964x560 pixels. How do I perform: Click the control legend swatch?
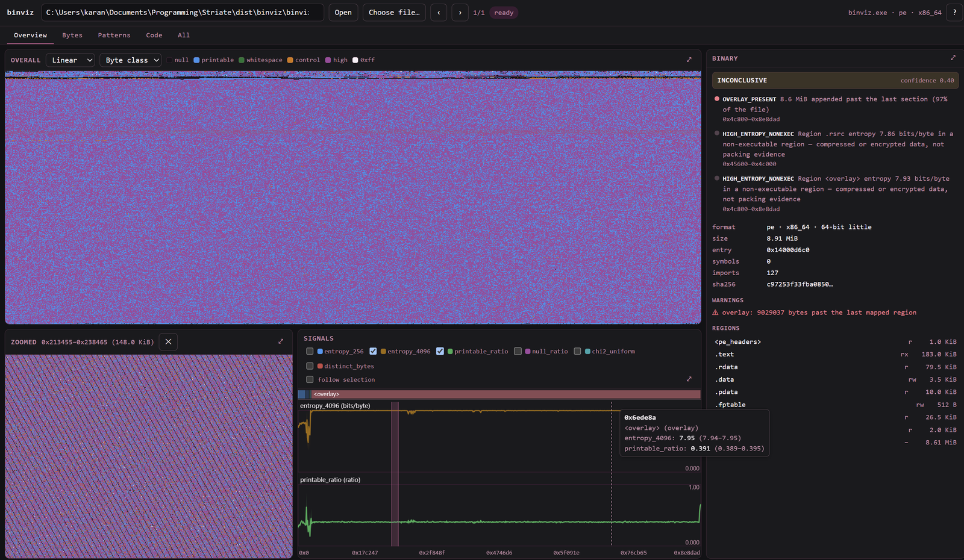(x=290, y=60)
